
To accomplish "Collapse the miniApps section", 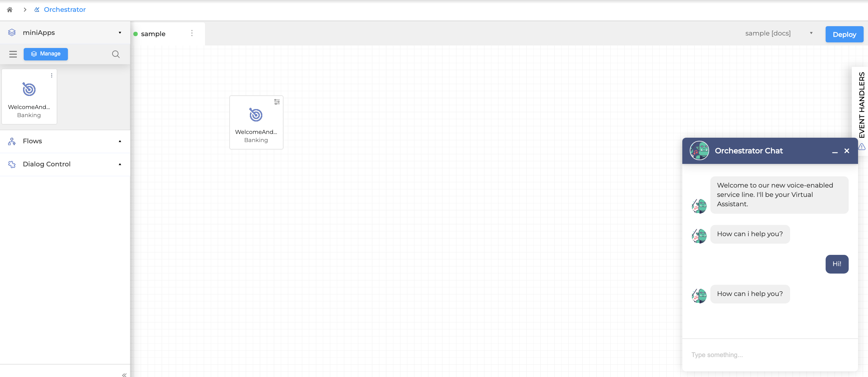I will [120, 33].
